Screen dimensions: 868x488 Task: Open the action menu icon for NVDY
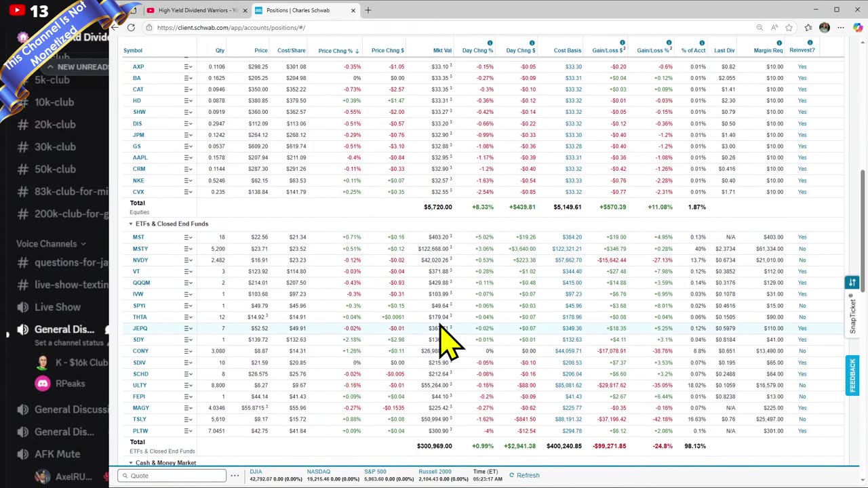(x=188, y=260)
